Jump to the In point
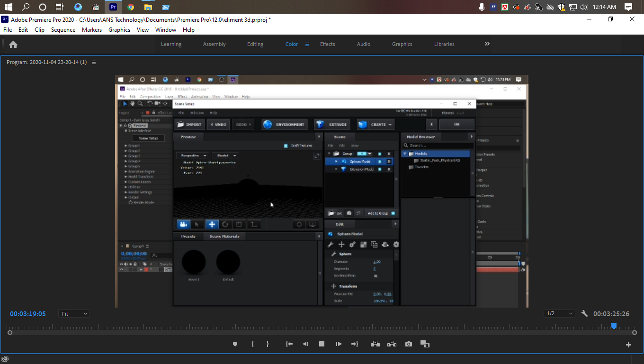Viewport: 644px width, 364px height. pos(289,344)
